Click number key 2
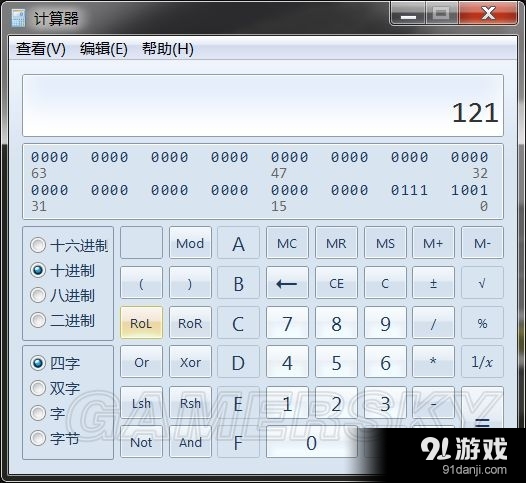This screenshot has height=483, width=526. pos(336,402)
